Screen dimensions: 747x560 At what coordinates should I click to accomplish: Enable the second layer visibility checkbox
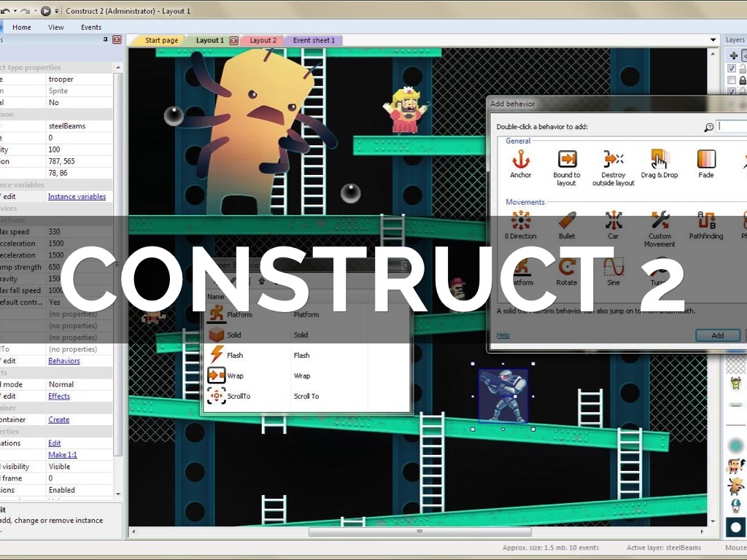732,80
